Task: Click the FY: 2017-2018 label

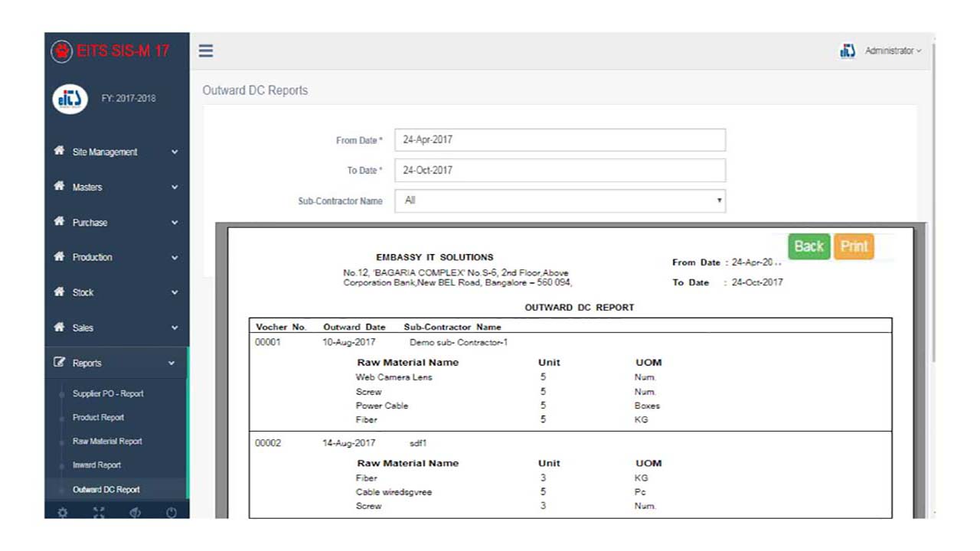Action: [x=128, y=99]
